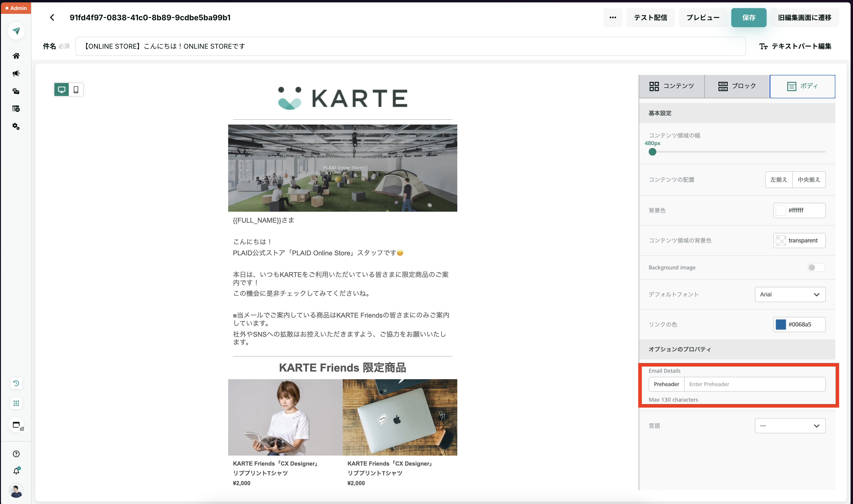Open テキストパート編集
The width and height of the screenshot is (853, 504).
pos(795,46)
